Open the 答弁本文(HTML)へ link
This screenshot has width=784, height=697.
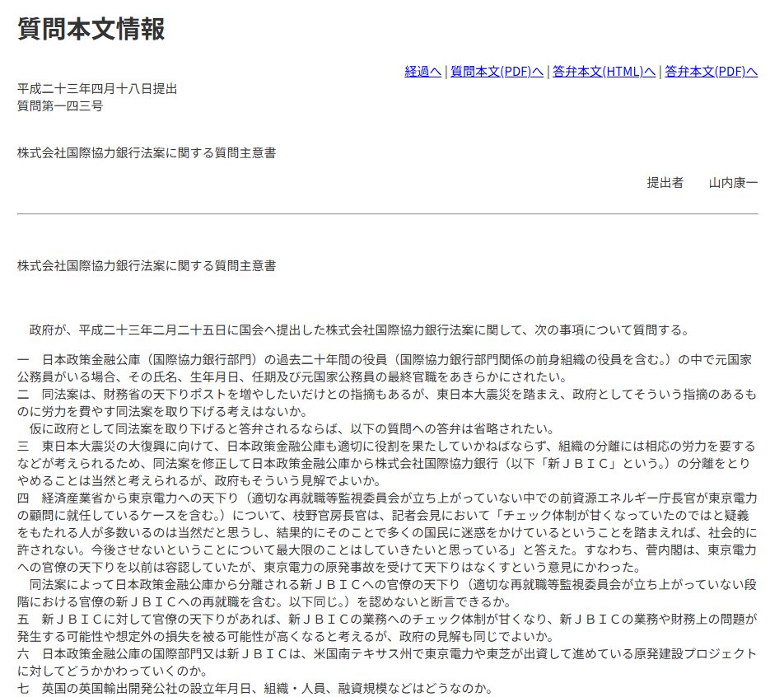(604, 72)
